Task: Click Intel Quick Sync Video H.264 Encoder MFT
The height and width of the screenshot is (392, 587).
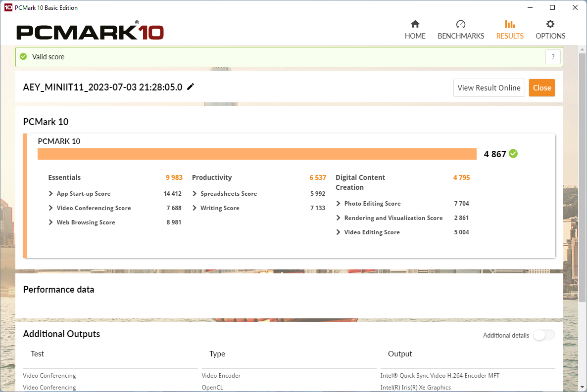Action: click(x=440, y=376)
